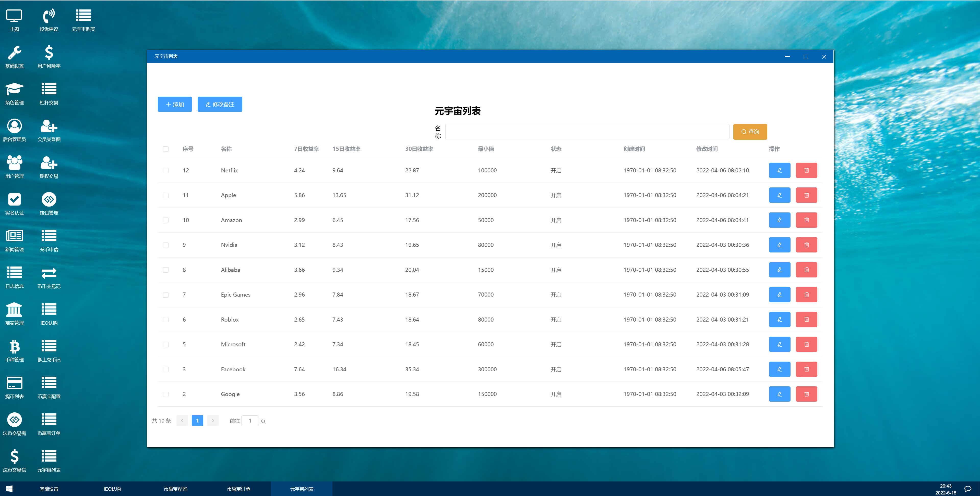Screen dimensions: 980x496
Task: Click the 添加 button
Action: click(175, 104)
